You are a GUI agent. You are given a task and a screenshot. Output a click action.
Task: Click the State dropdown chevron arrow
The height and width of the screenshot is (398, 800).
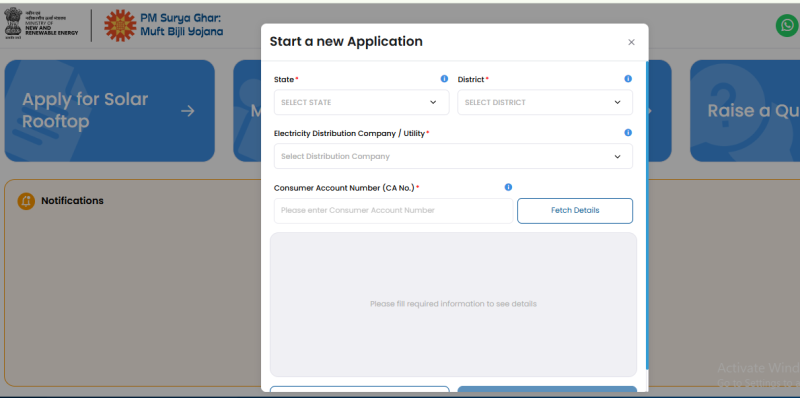tap(433, 103)
